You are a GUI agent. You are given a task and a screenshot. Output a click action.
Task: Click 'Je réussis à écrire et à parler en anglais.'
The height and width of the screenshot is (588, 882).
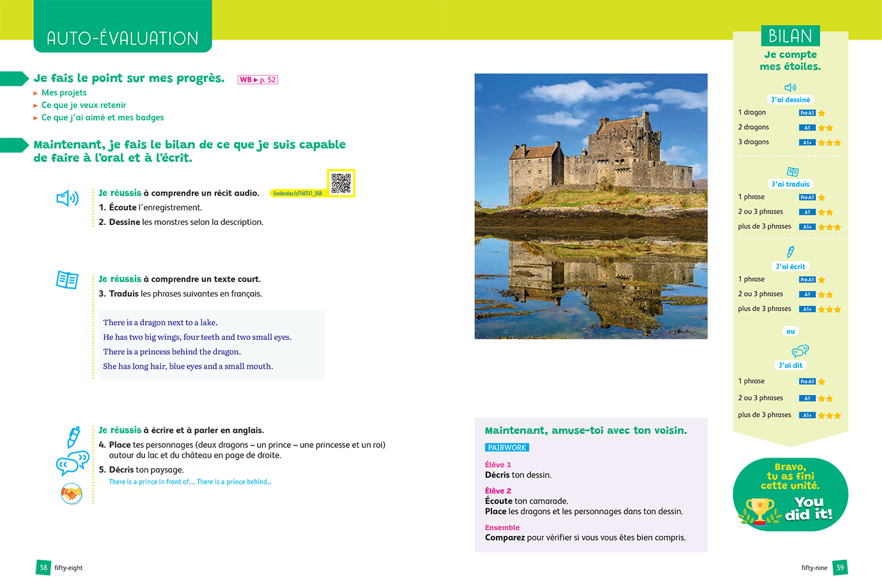181,431
